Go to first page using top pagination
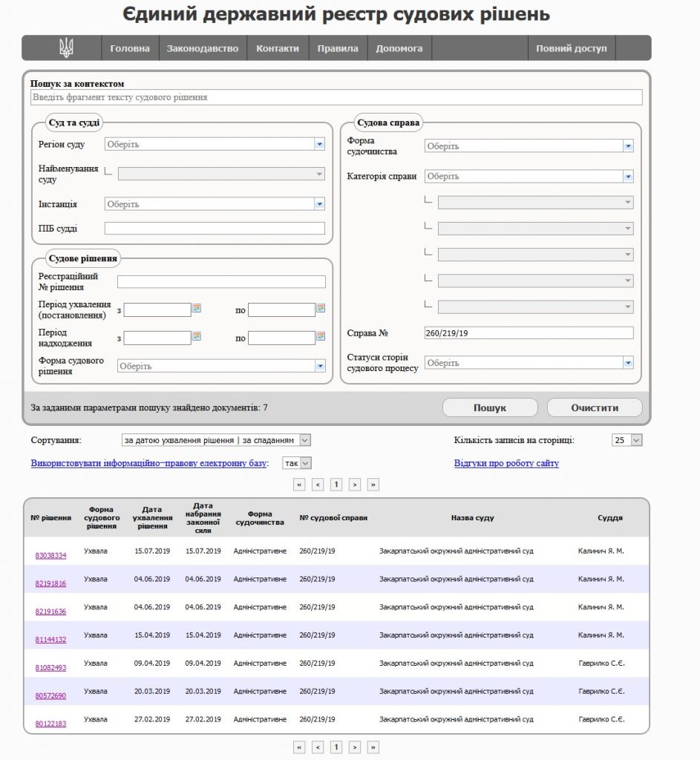The image size is (700, 760). [x=300, y=485]
